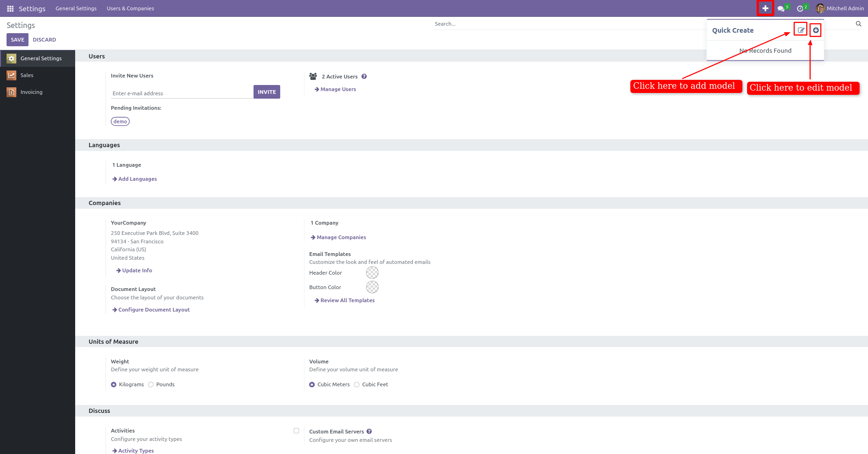The image size is (868, 454).
Task: Click help icon next to Custom Email Servers
Action: (369, 432)
